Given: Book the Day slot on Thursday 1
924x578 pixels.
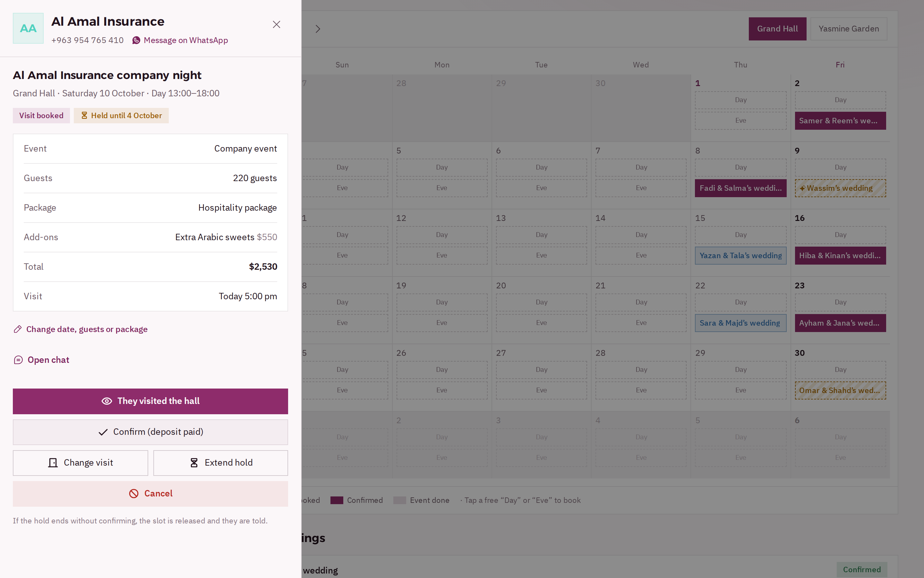Looking at the screenshot, I should [740, 100].
